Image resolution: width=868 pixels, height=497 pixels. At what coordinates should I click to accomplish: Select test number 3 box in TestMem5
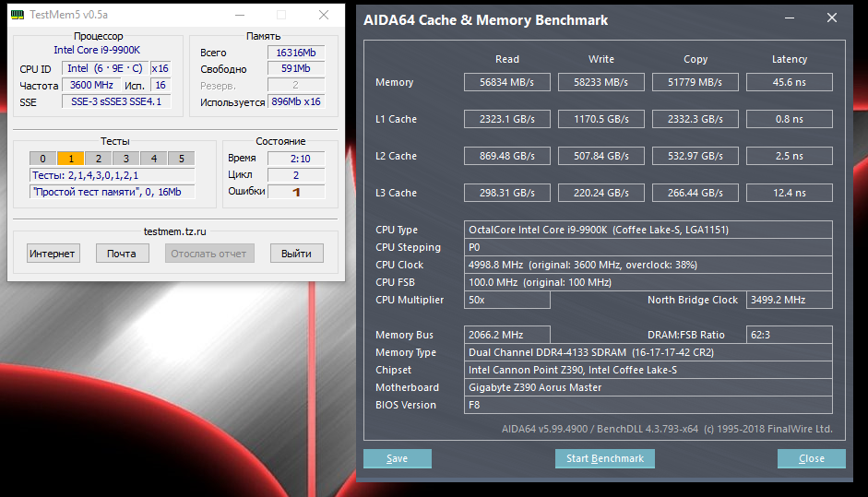click(x=125, y=159)
